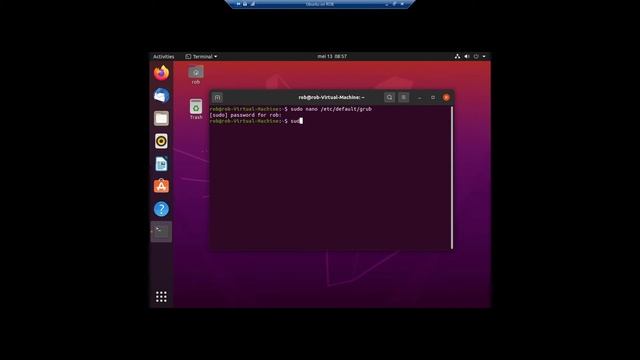Close the Terminal window
640x360 pixels.
[x=446, y=98]
